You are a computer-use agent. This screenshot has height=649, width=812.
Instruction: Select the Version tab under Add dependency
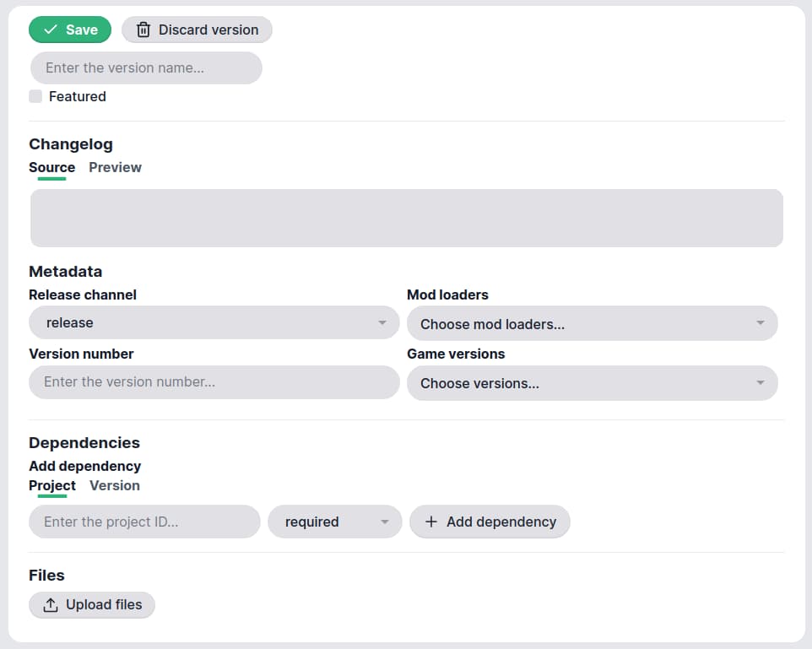click(114, 485)
